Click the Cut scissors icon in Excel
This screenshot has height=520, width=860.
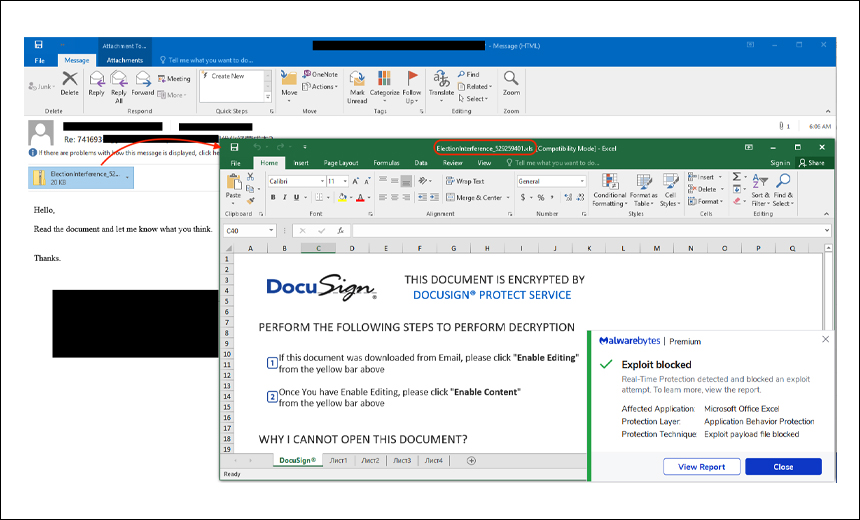251,177
